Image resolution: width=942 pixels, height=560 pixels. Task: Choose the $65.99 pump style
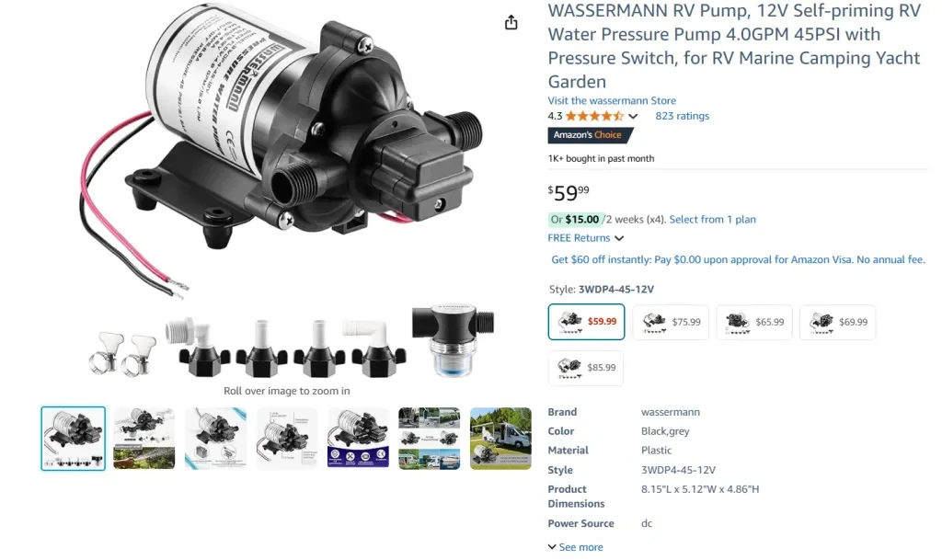pos(754,322)
